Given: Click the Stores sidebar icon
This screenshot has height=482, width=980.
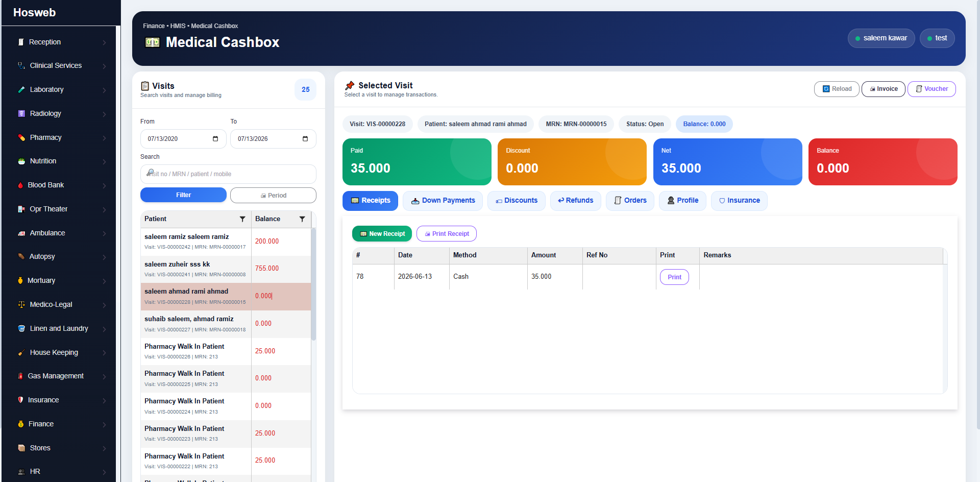Looking at the screenshot, I should 21,448.
